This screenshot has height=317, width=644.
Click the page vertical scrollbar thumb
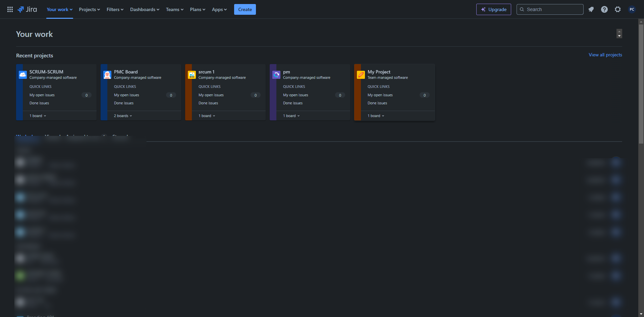click(x=641, y=84)
